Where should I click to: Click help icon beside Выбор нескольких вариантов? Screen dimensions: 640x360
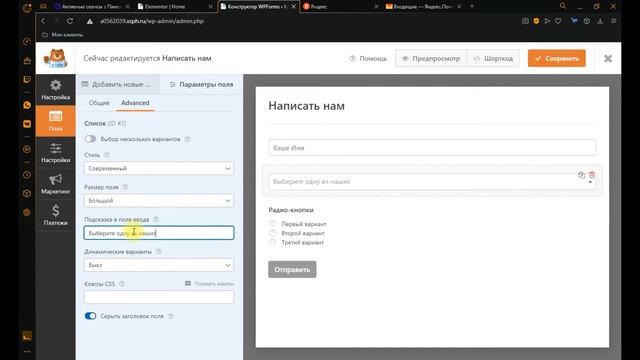click(x=187, y=139)
